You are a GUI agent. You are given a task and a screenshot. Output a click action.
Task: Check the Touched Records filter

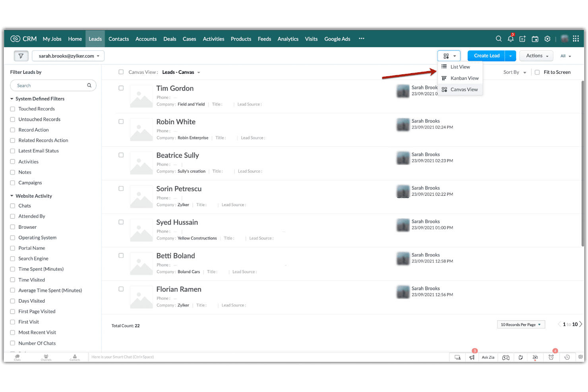pyautogui.click(x=13, y=109)
